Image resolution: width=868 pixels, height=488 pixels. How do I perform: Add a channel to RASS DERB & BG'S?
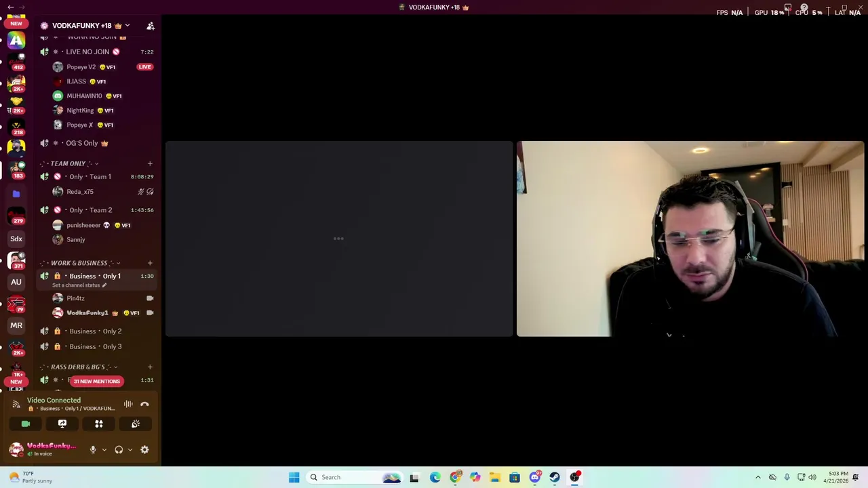pyautogui.click(x=150, y=367)
